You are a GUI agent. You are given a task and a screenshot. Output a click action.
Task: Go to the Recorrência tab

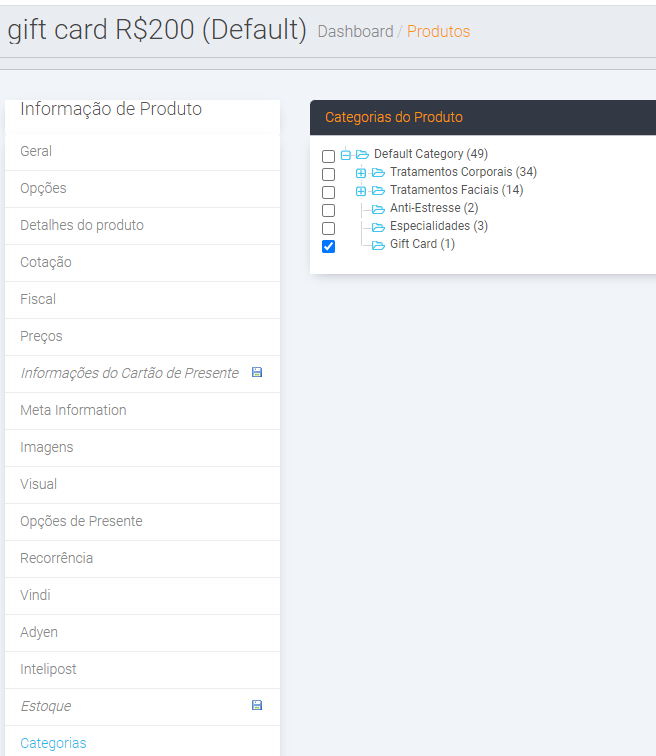click(142, 559)
